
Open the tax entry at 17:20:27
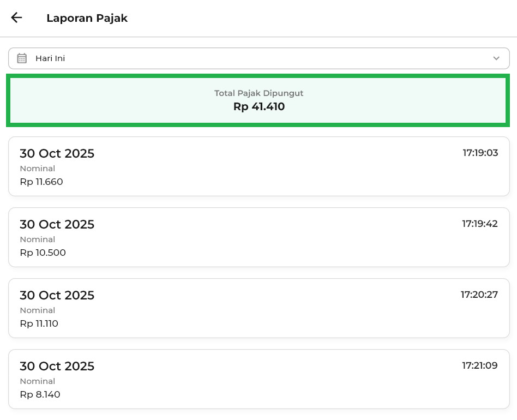258,308
